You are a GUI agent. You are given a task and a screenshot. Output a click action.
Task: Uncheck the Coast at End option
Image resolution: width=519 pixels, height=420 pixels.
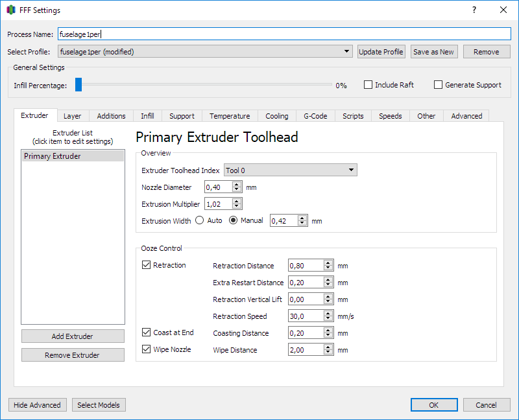coord(147,332)
